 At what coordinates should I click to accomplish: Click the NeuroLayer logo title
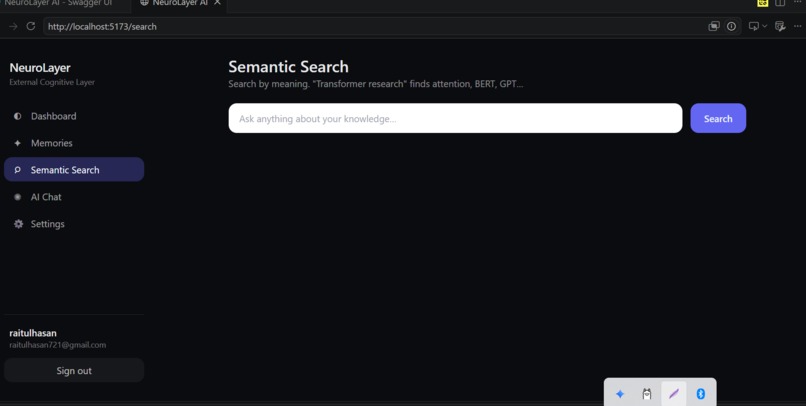click(40, 68)
